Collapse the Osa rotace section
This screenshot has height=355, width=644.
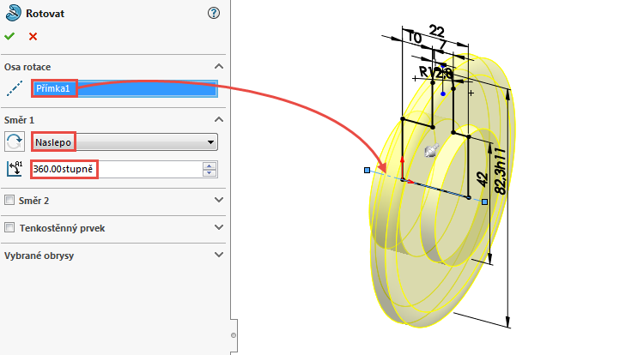point(219,66)
